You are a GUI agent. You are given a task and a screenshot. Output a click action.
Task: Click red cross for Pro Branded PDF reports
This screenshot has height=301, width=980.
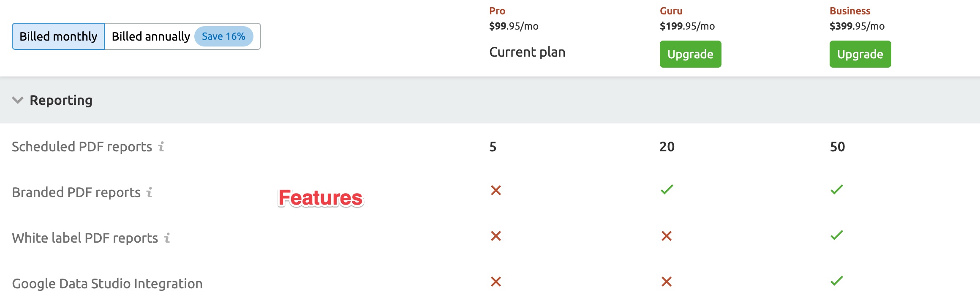pos(496,190)
